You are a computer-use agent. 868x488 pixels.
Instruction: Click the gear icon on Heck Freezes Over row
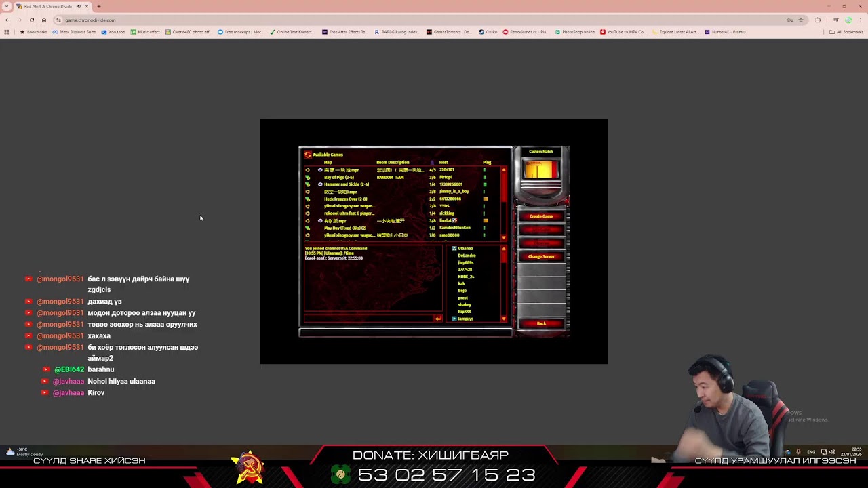308,199
